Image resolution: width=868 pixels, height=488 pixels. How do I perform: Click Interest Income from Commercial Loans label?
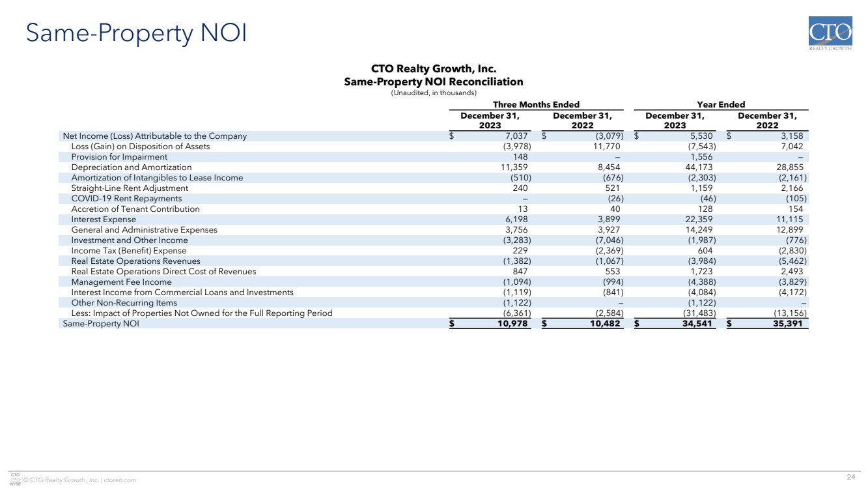[182, 293]
